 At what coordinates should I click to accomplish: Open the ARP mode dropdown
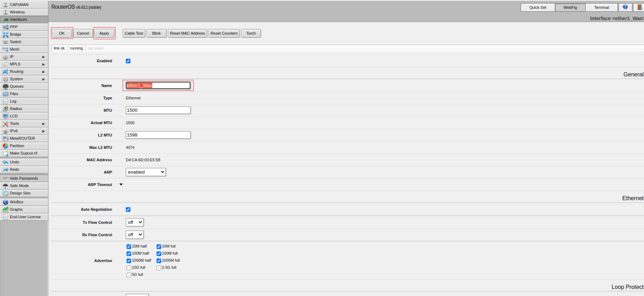point(146,172)
